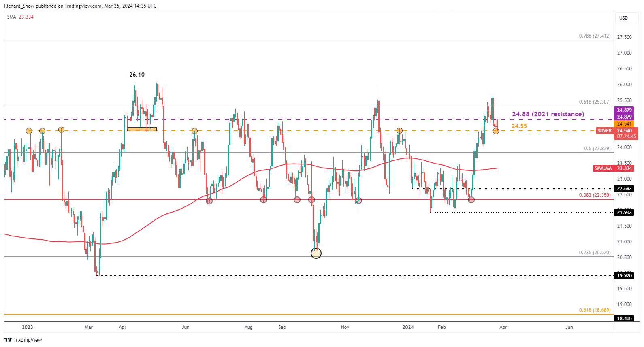644x347 pixels.
Task: Click the TradingView logo at bottom left
Action: pos(23,340)
